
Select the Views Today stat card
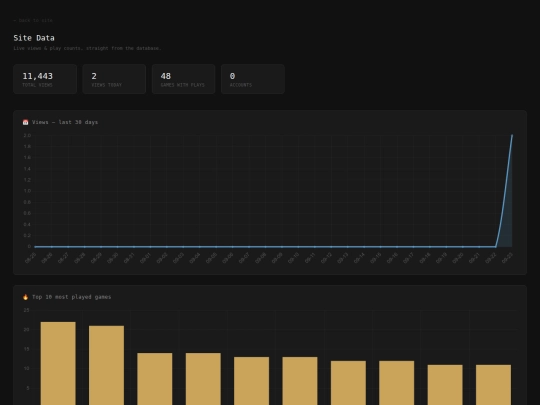click(x=114, y=79)
